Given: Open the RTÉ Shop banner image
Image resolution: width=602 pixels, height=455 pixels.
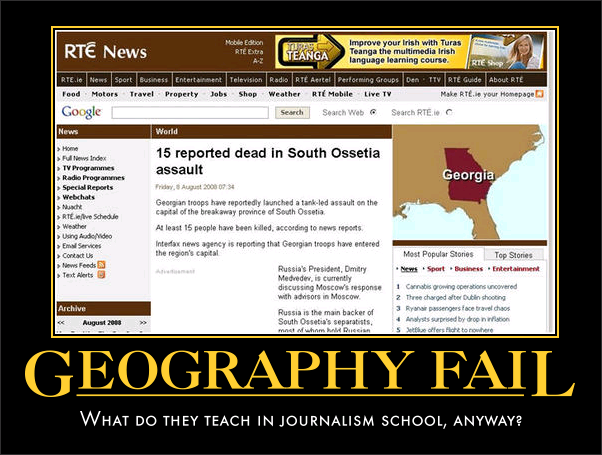Looking at the screenshot, I should (x=506, y=51).
